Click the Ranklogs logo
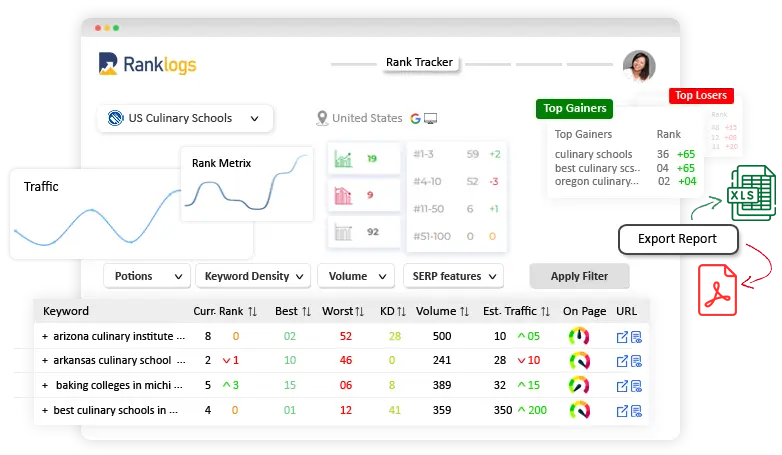This screenshot has width=782, height=455. (x=148, y=64)
